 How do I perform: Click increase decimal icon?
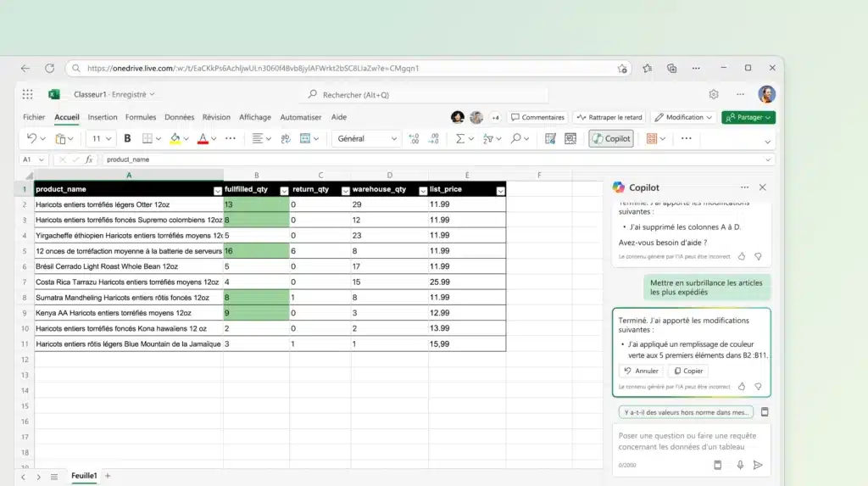414,138
